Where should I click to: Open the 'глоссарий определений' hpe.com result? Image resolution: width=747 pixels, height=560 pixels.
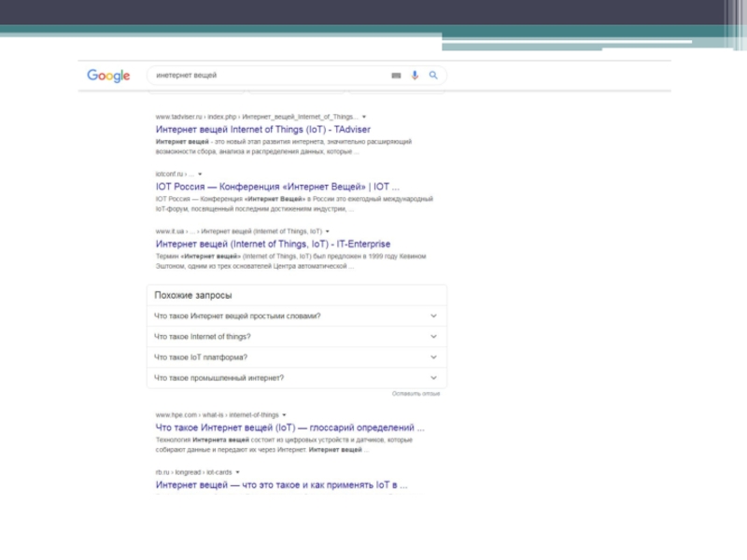click(289, 427)
